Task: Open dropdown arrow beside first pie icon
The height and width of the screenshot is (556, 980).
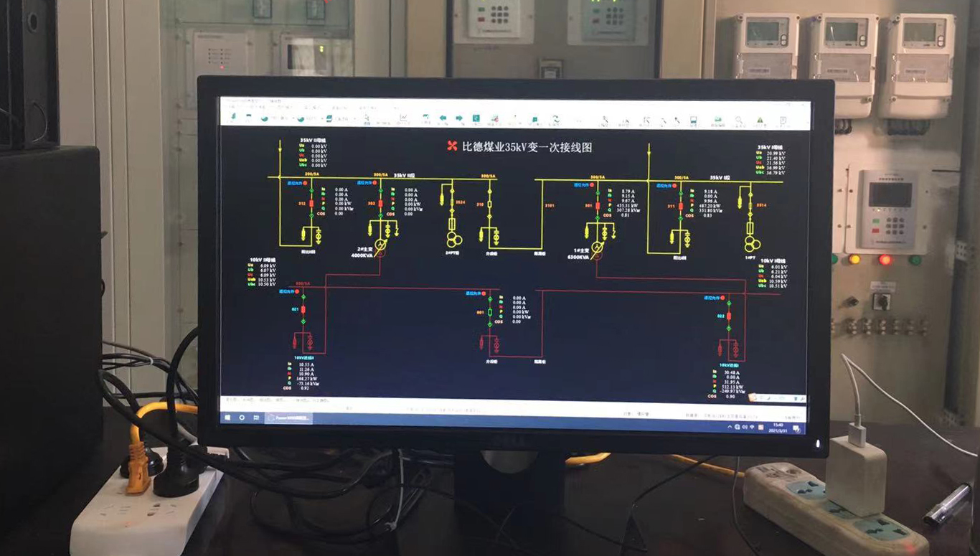Action: [293, 118]
